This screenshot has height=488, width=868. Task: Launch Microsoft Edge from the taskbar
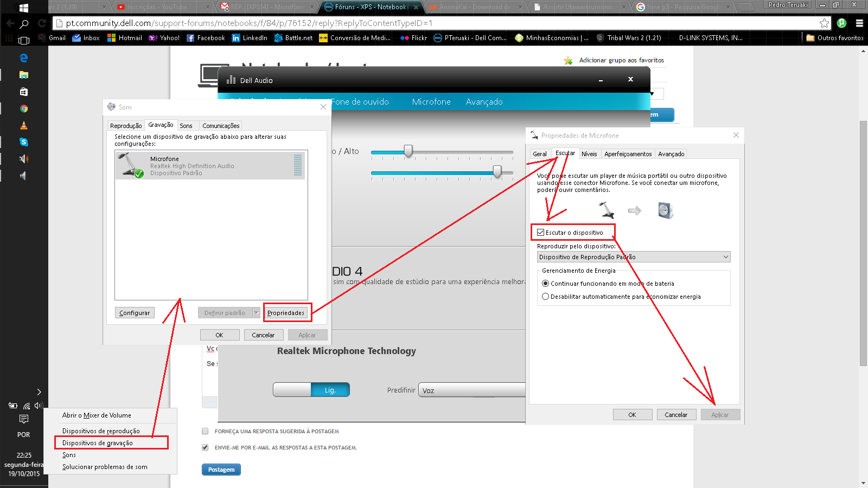23,58
